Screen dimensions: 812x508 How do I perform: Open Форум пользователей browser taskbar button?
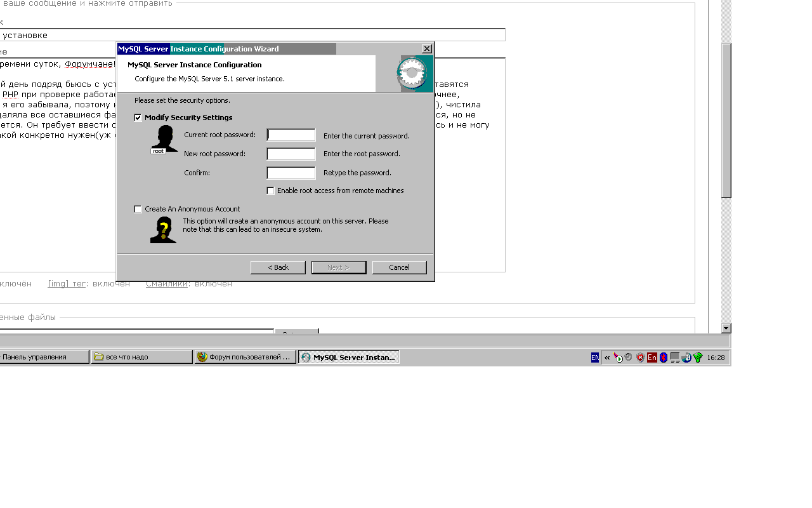tap(246, 357)
